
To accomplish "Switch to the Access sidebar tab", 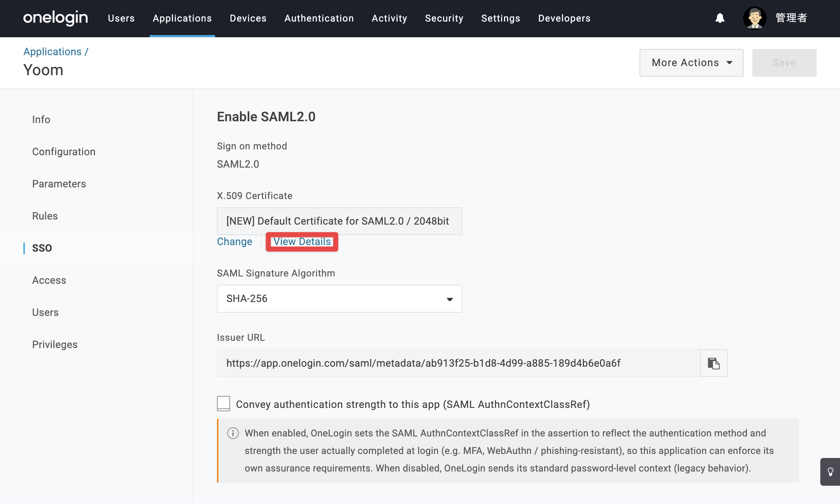I will [x=49, y=280].
